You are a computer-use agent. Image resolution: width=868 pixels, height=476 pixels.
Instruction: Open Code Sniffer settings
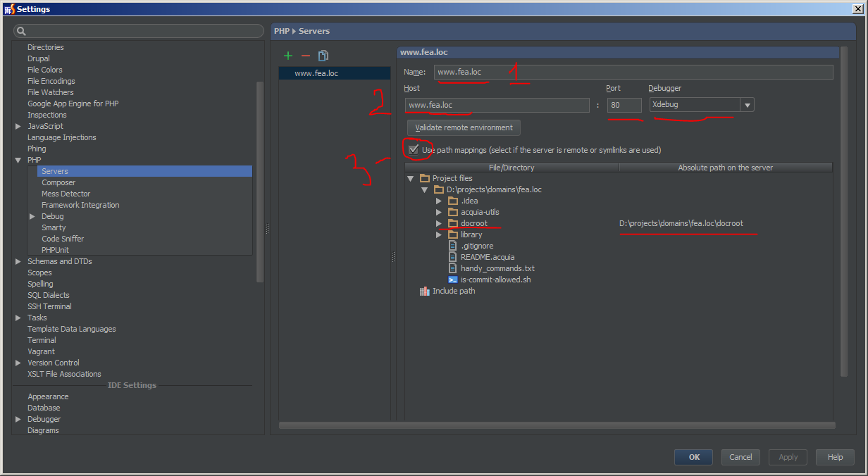(x=63, y=239)
